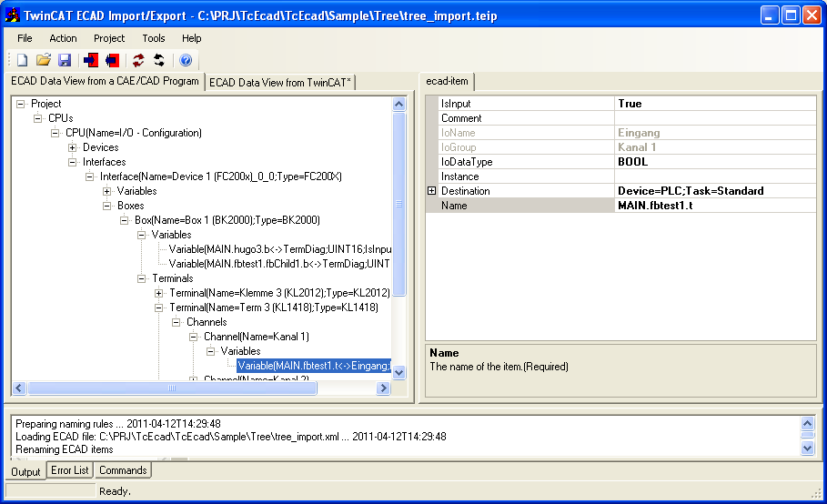Expand Terminal Klemme 3 (KL2012) node
This screenshot has width=827, height=504.
point(158,293)
